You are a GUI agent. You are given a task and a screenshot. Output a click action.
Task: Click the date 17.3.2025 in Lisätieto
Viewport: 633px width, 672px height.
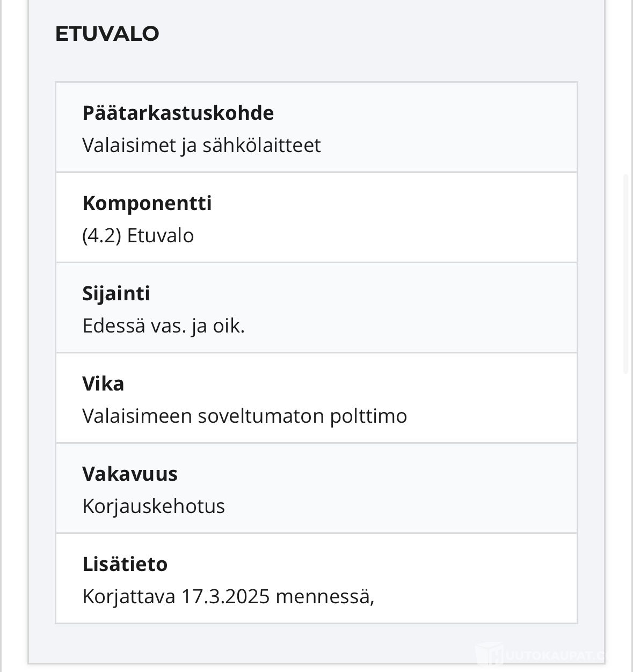click(225, 596)
